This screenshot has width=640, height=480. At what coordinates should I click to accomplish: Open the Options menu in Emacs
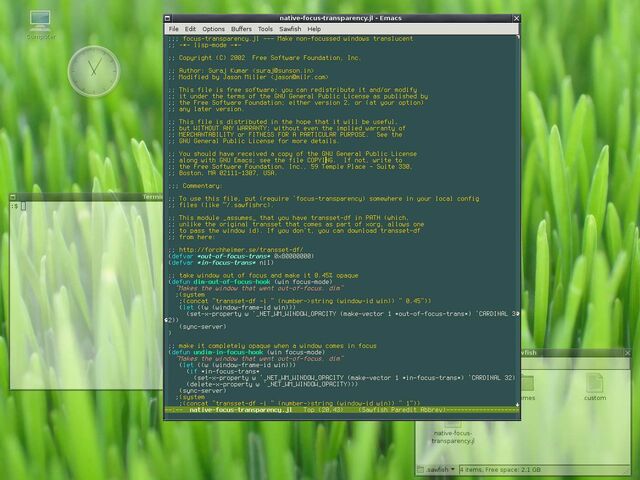[213, 29]
